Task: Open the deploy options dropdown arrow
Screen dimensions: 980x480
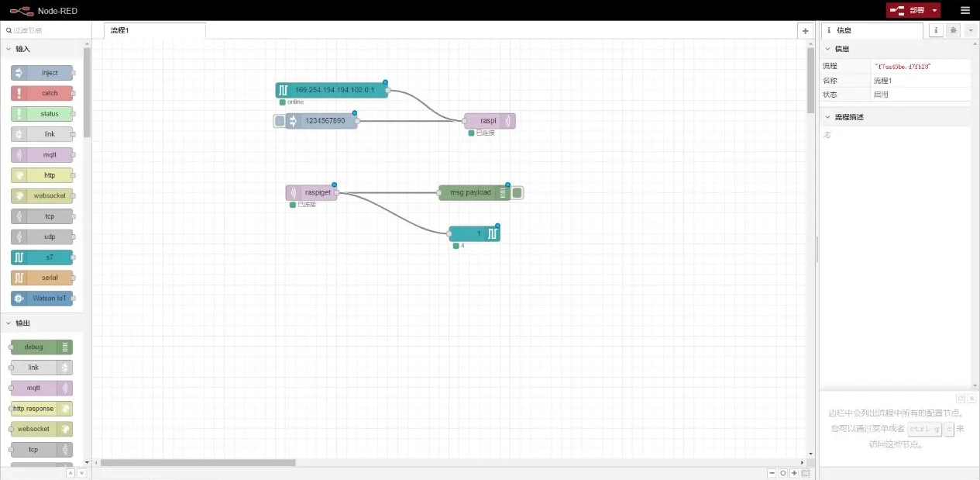Action: [935, 11]
